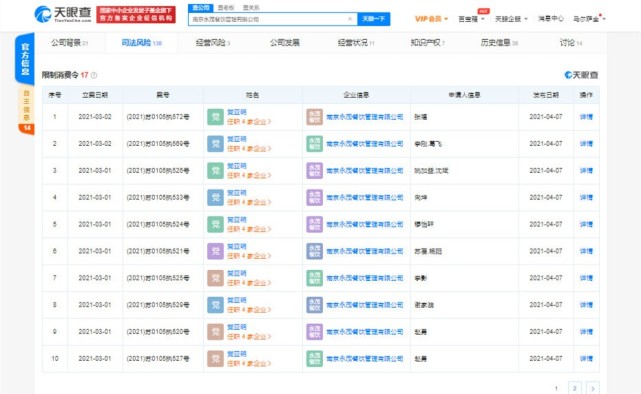Click the person avatar icon in row 6

tap(215, 251)
